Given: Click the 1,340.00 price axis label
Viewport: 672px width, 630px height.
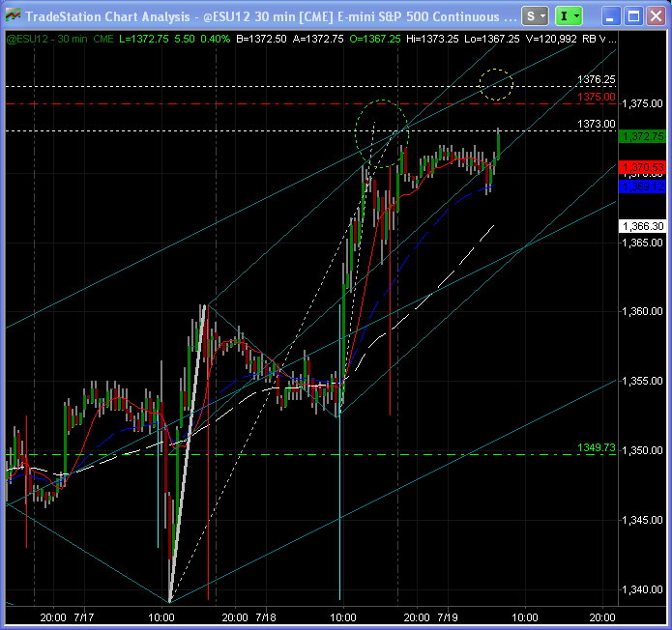Looking at the screenshot, I should [642, 589].
